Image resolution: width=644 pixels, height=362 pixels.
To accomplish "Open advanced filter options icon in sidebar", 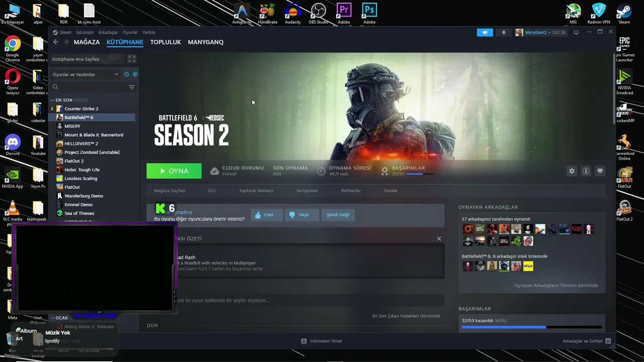I will click(132, 87).
